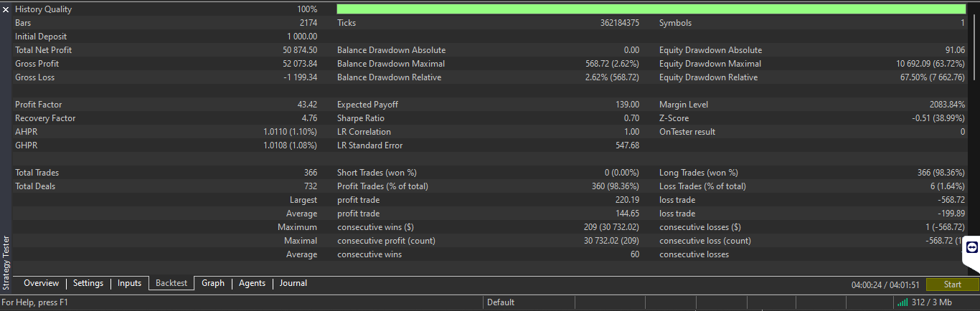Click the 312 / 3 Mb traffic indicator

point(931,302)
